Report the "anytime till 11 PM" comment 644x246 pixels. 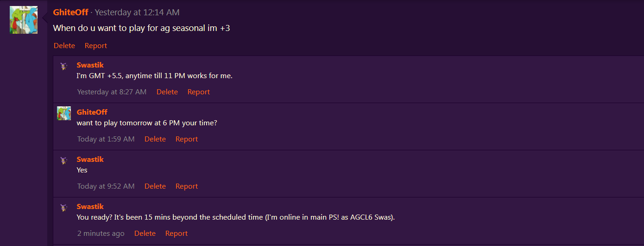tap(199, 92)
